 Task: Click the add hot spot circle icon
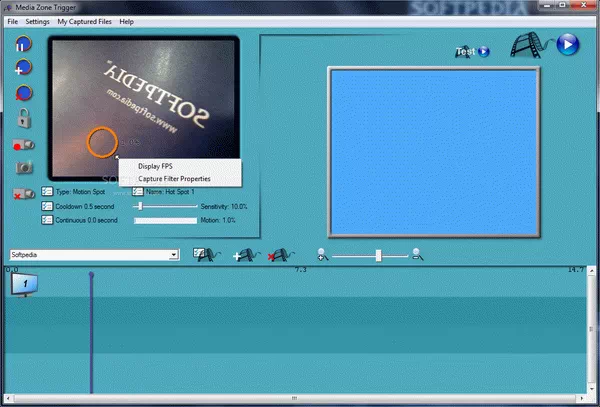click(24, 69)
